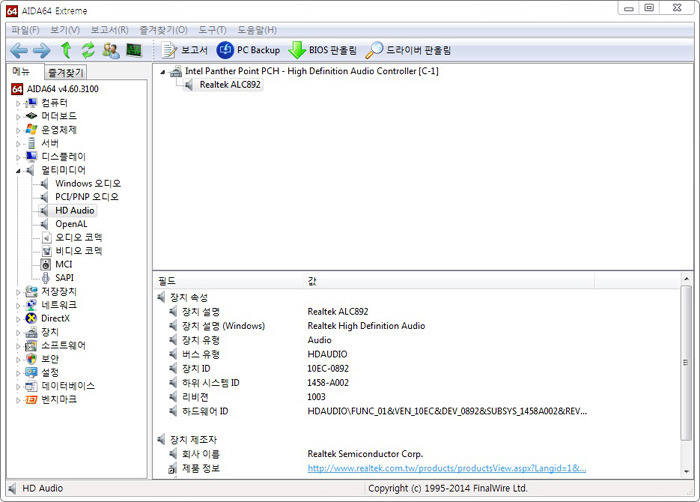Screen dimensions: 700x502
Task: Open the 즐겨찾기(O) menu
Action: [x=163, y=30]
